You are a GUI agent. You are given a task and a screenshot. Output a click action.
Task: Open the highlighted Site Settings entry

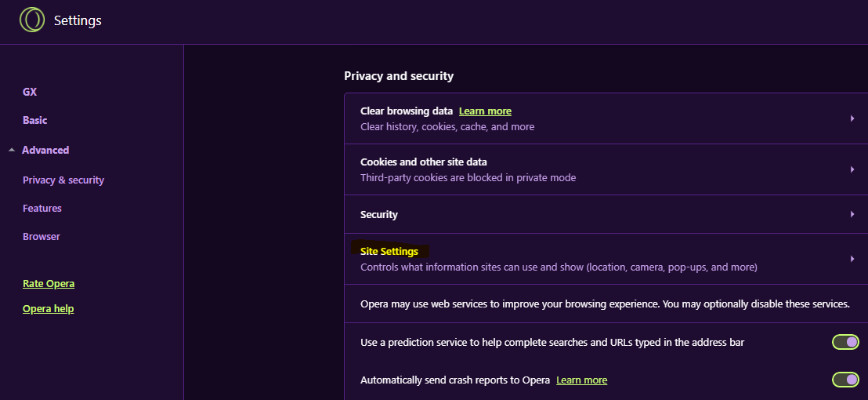(389, 251)
